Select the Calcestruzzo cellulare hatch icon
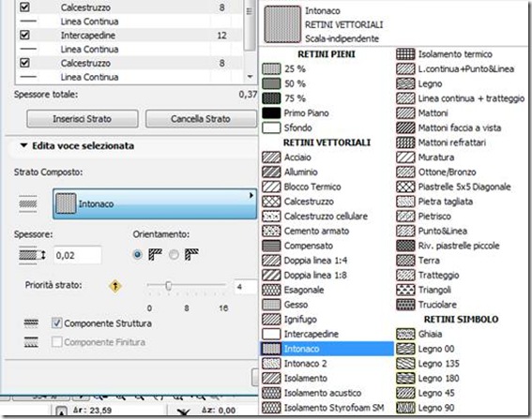 point(271,217)
